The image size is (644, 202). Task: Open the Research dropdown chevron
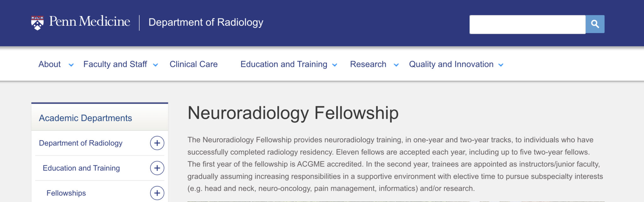[396, 65]
